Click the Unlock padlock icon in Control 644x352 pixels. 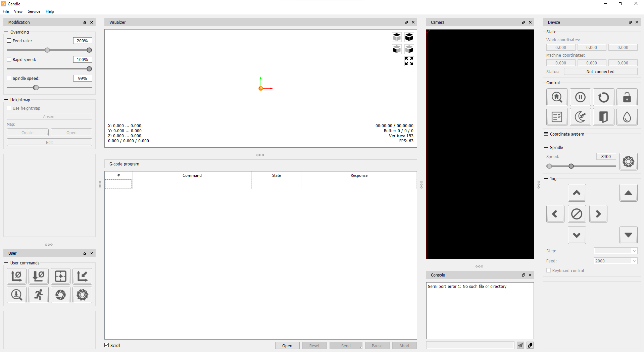[x=627, y=97]
